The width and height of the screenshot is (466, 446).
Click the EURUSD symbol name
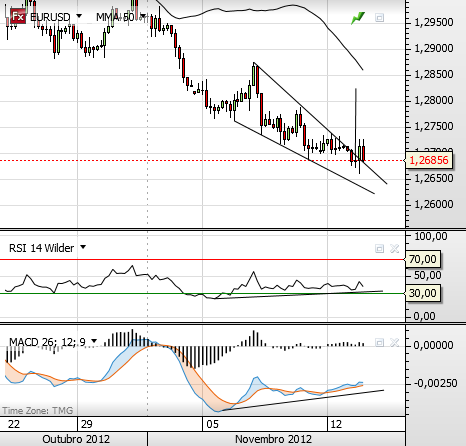click(x=50, y=17)
